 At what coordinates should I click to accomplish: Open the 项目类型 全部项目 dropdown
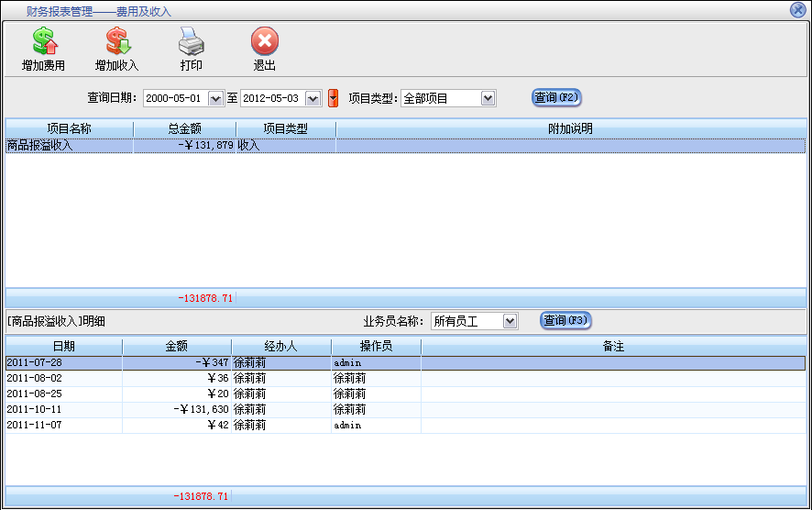pos(488,98)
